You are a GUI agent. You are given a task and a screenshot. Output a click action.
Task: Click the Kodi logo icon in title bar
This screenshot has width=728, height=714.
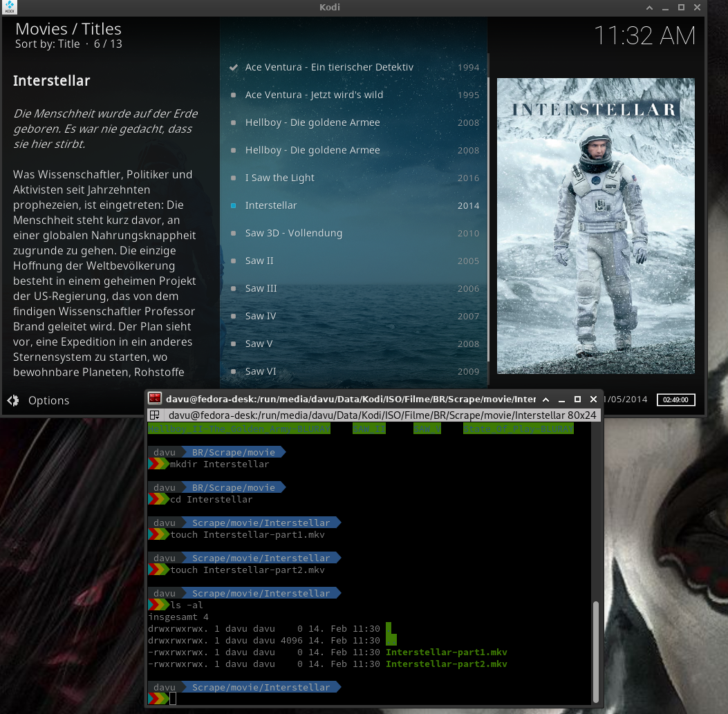click(x=9, y=7)
